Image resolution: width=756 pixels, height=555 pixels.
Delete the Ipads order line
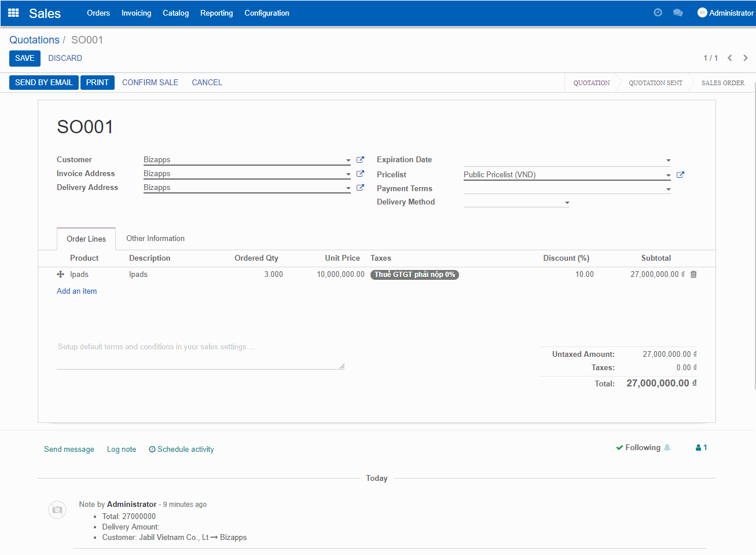click(693, 275)
